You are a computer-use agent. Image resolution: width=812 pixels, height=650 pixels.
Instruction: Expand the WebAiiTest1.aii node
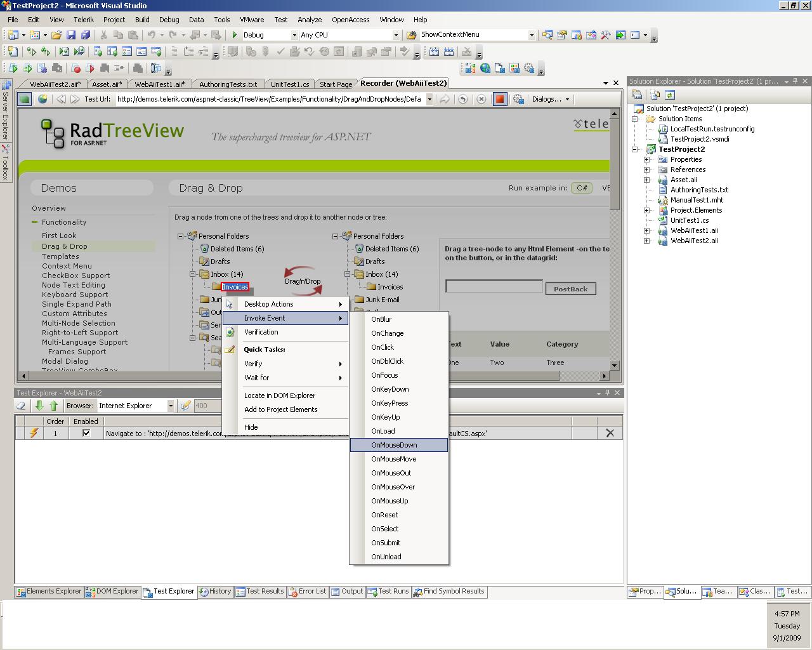(646, 230)
